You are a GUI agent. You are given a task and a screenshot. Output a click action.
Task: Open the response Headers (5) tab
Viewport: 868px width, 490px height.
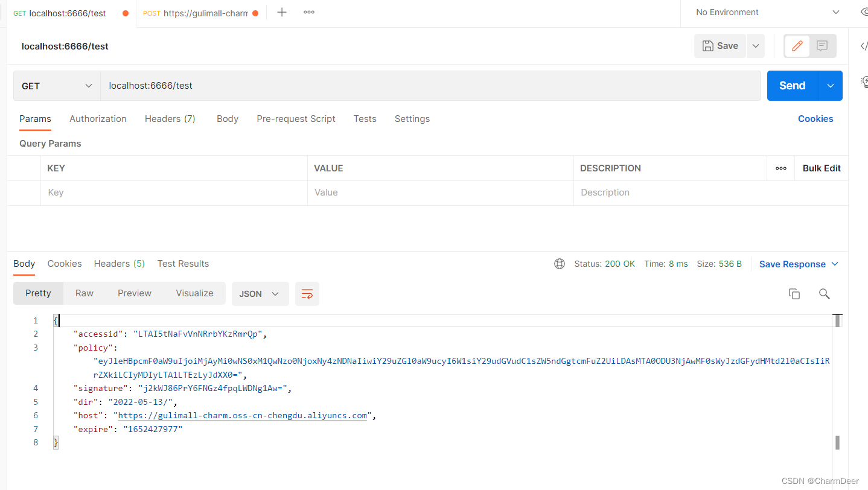click(x=120, y=264)
